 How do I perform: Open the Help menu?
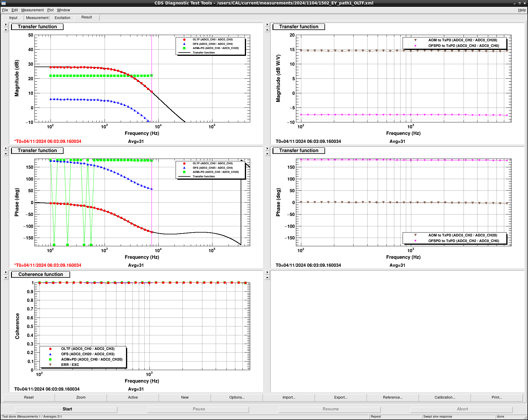click(521, 10)
